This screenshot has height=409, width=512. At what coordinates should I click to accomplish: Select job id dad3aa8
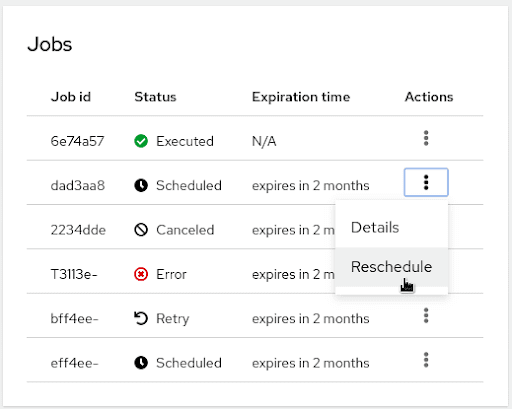78,185
